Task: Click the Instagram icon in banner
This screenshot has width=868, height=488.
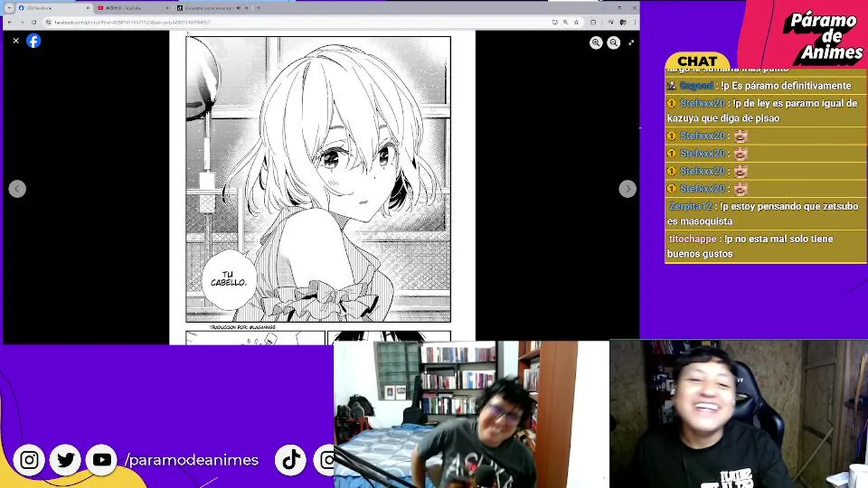Action: (x=29, y=460)
